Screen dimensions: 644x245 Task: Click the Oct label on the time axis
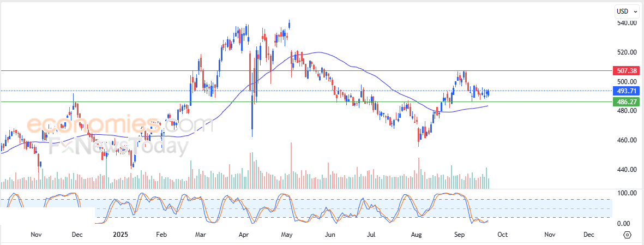502,235
